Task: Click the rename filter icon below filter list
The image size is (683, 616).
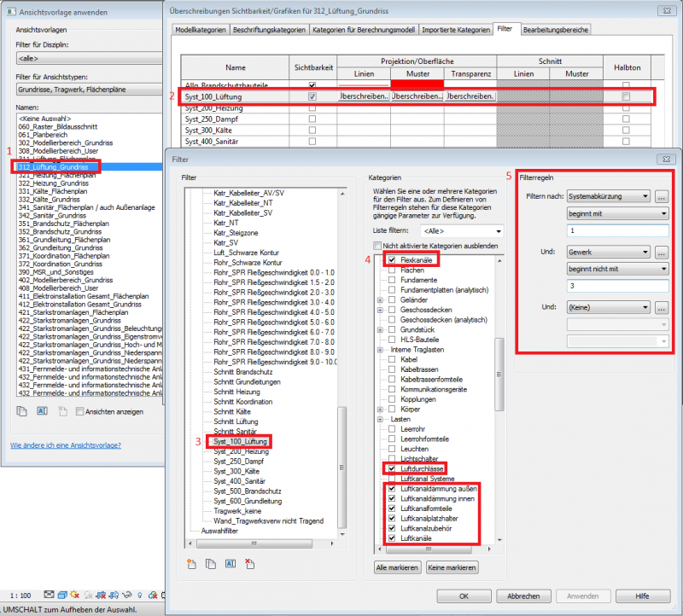Action: [x=230, y=563]
